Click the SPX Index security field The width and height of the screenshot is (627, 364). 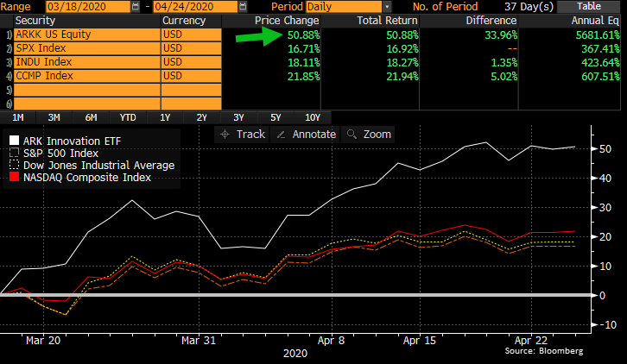pyautogui.click(x=86, y=48)
